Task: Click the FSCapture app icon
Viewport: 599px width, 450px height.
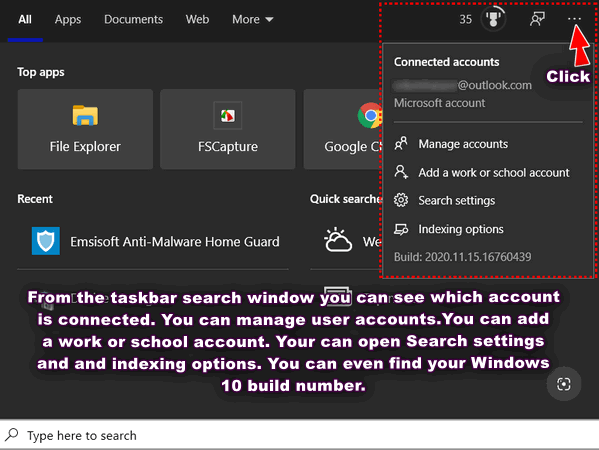Action: click(x=228, y=115)
